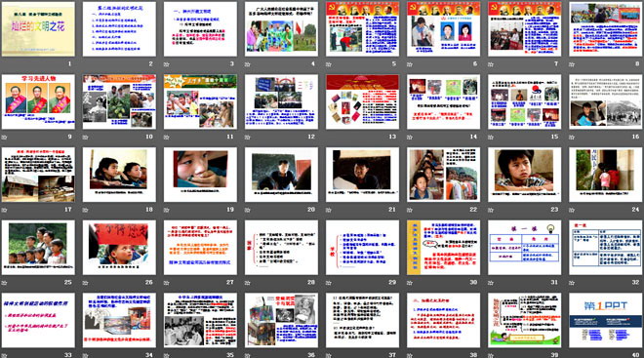
Task: Click the animation star under slide 5
Action: coord(329,64)
